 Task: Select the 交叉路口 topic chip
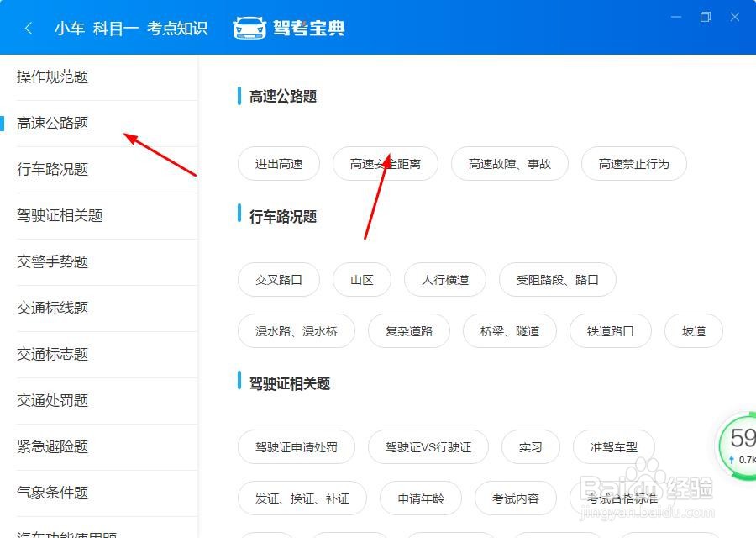click(x=279, y=280)
